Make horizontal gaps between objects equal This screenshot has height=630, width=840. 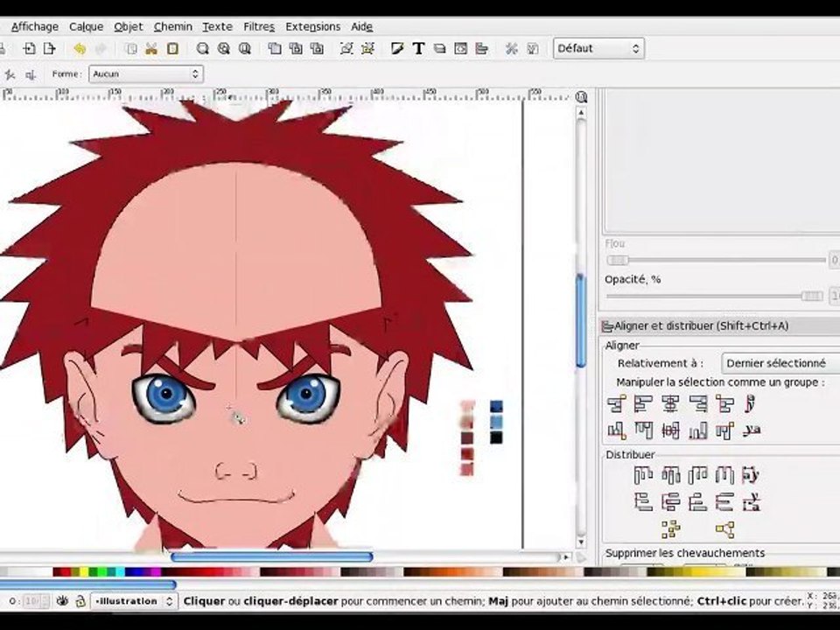724,474
